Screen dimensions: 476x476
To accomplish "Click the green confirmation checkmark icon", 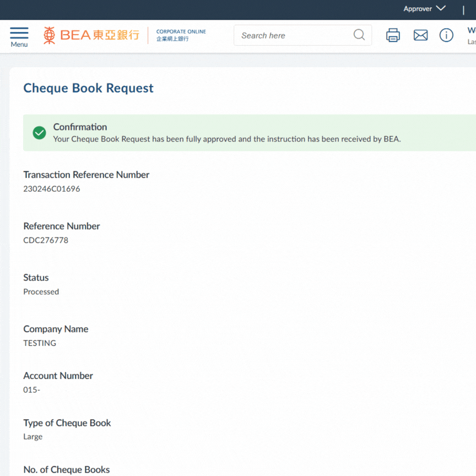I will (39, 133).
